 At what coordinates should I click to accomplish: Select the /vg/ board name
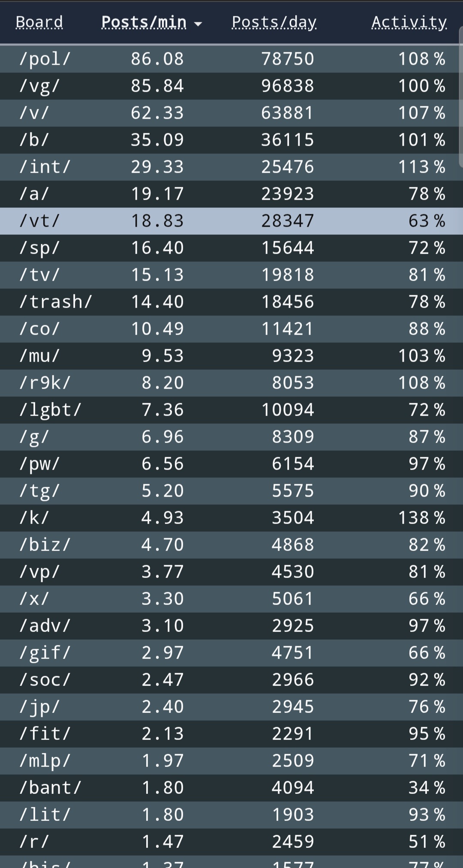(x=39, y=86)
